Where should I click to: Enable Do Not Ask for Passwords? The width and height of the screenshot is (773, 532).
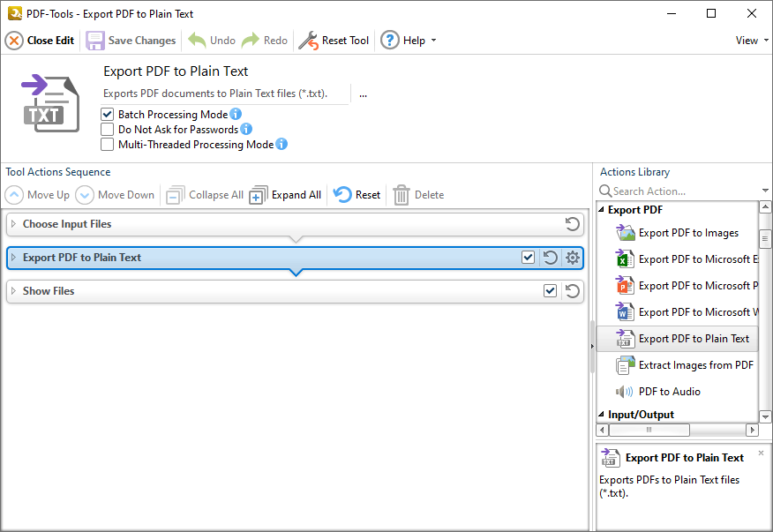click(x=107, y=129)
